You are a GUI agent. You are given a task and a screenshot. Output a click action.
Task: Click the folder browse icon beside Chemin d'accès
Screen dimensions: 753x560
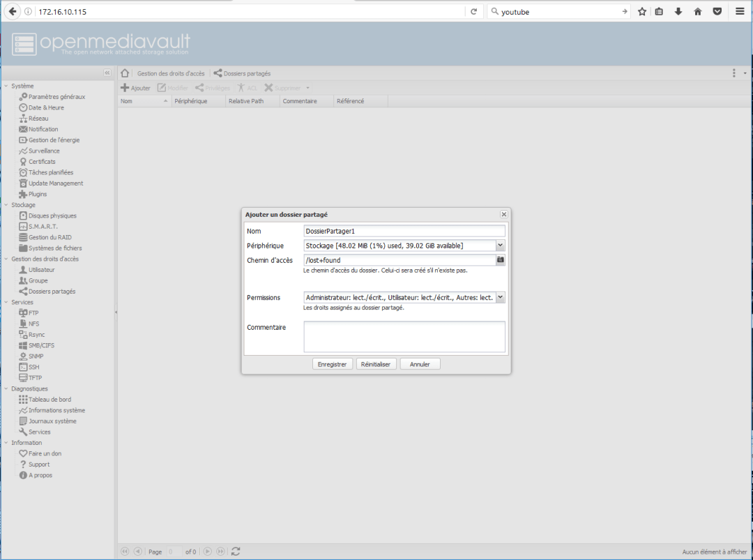500,260
